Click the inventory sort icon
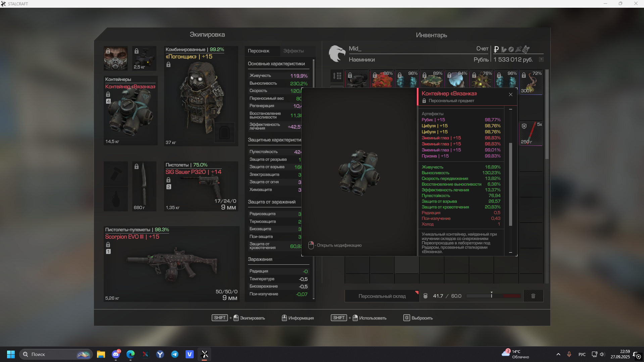The image size is (644, 362). click(337, 76)
